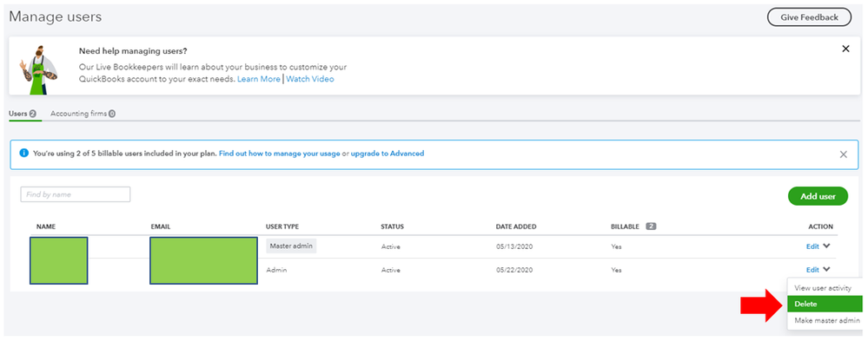
Task: Click the bookkeeper illustration in help banner
Action: coord(38,69)
